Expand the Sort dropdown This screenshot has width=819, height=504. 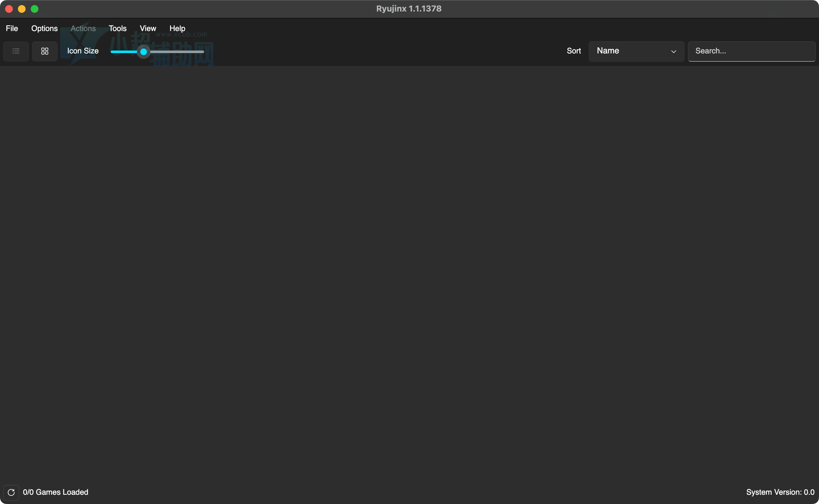pos(636,51)
